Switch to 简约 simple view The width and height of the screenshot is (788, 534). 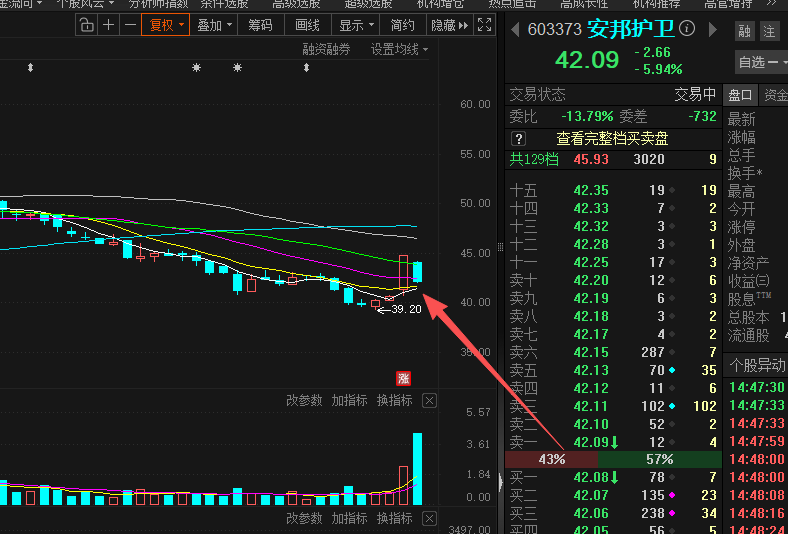(402, 25)
